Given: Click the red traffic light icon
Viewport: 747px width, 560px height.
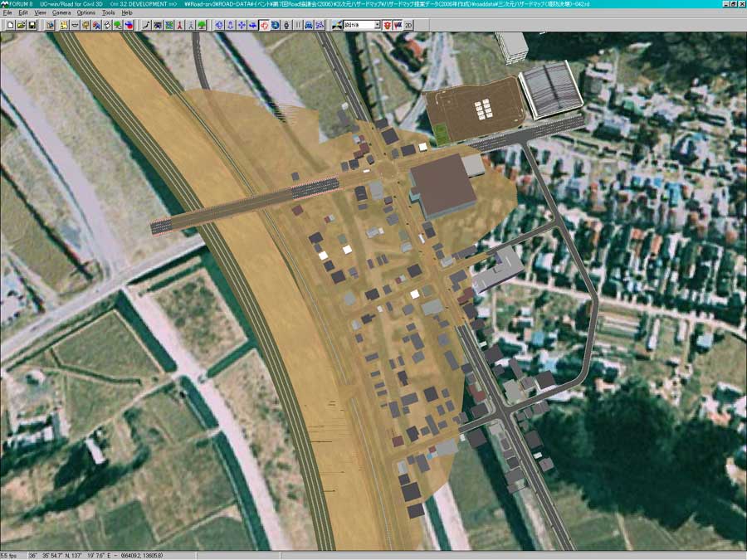Looking at the screenshot, I should tap(388, 25).
